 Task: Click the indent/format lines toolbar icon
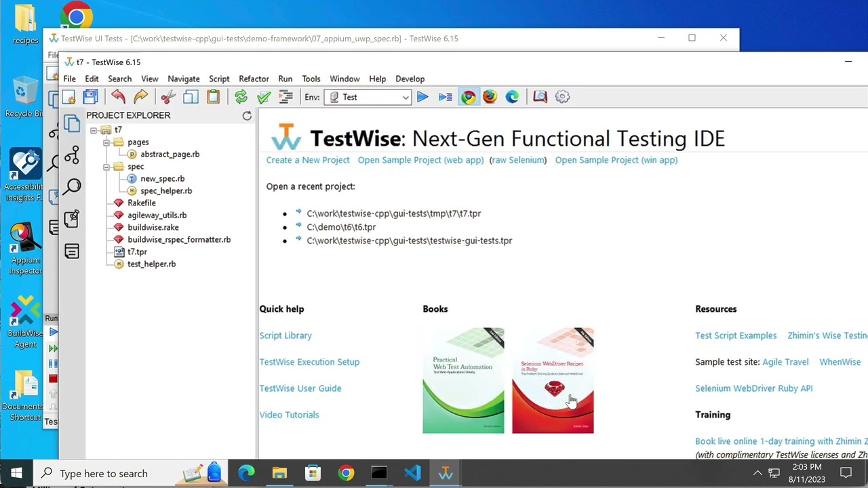tap(285, 97)
